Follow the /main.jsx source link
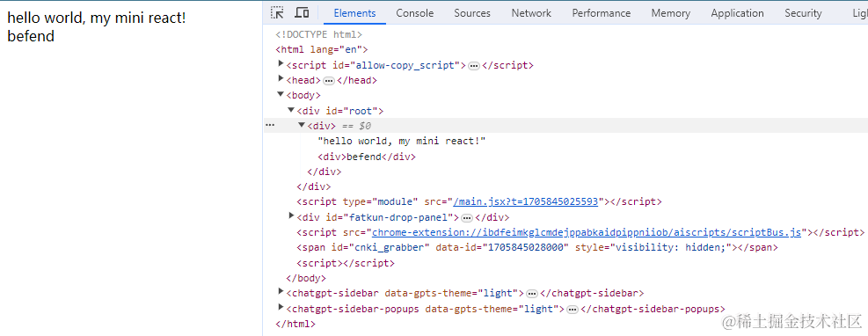The width and height of the screenshot is (868, 336). click(526, 202)
